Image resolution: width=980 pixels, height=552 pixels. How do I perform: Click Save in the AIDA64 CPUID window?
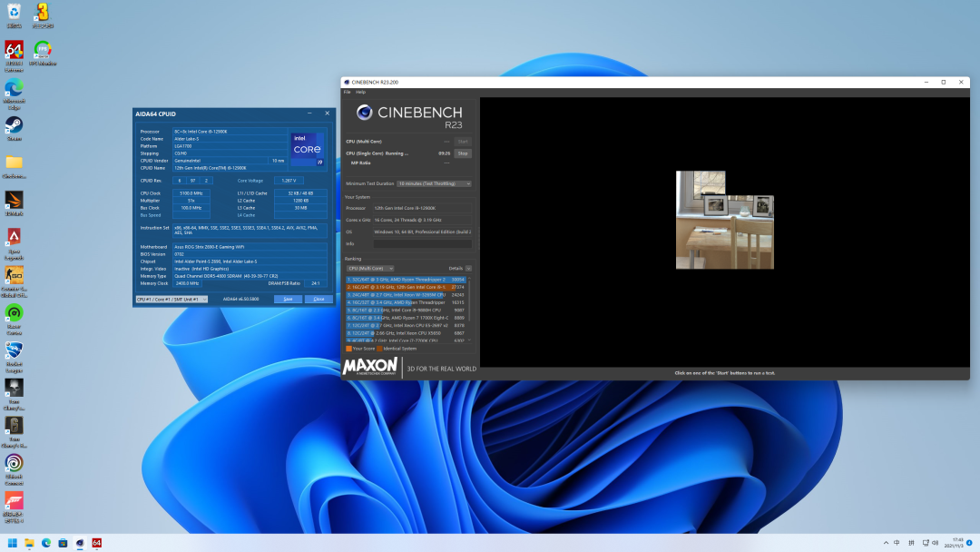[289, 299]
